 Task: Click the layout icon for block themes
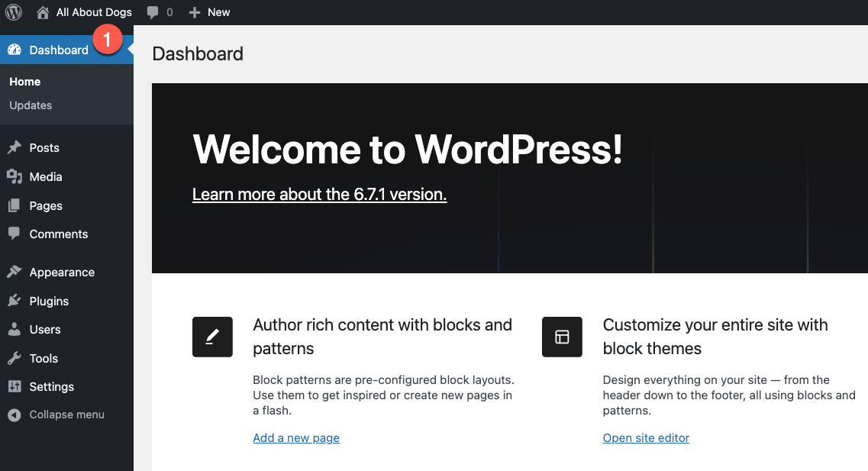(562, 337)
